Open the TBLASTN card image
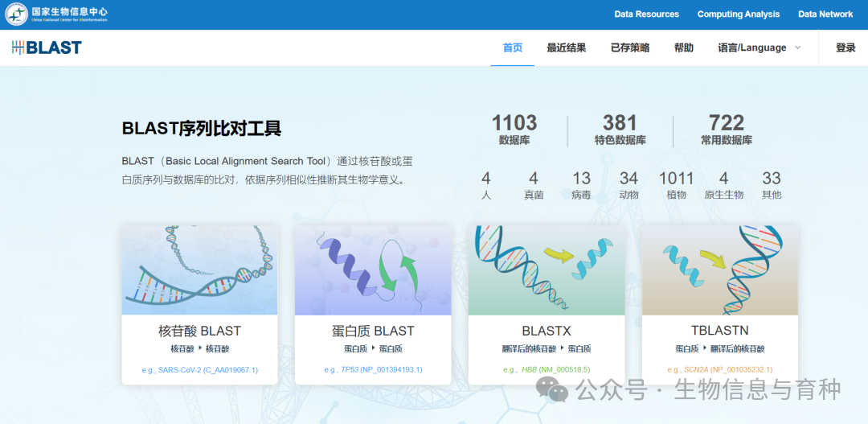This screenshot has width=868, height=424. 719,270
